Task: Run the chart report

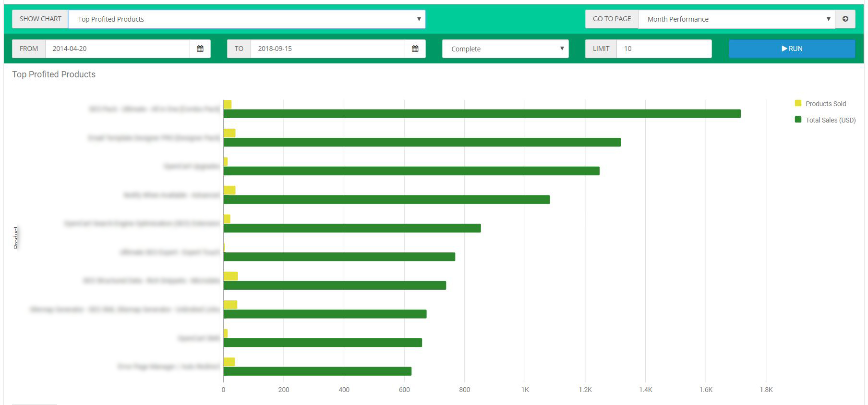Action: (792, 49)
